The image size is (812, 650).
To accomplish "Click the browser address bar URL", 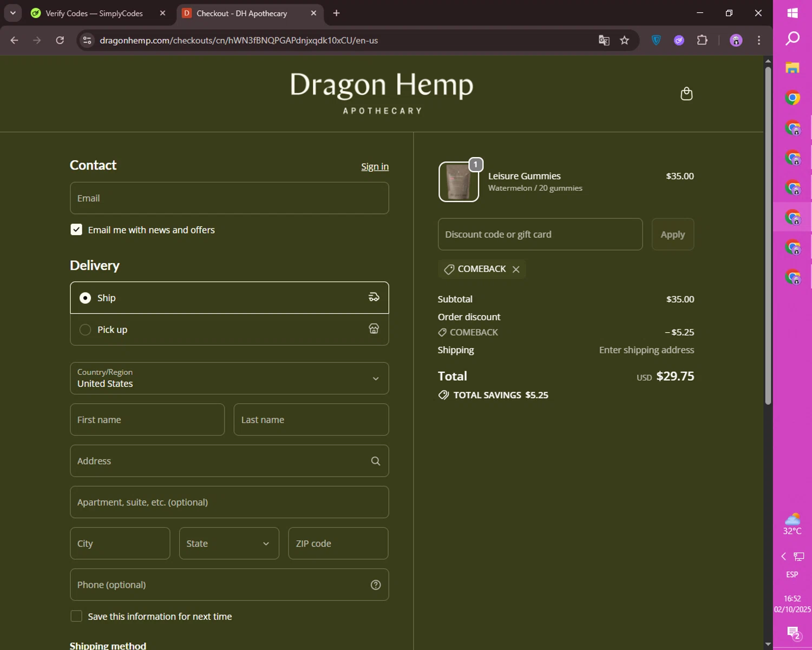I will click(x=239, y=40).
